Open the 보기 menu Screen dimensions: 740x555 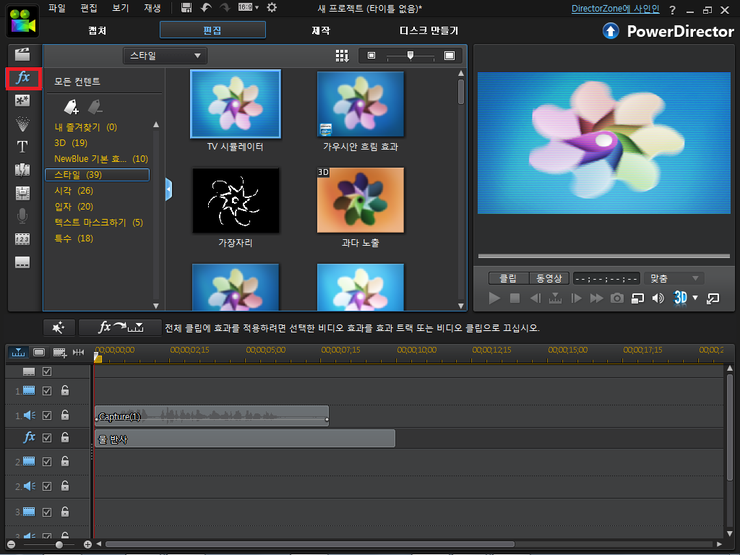pyautogui.click(x=120, y=8)
